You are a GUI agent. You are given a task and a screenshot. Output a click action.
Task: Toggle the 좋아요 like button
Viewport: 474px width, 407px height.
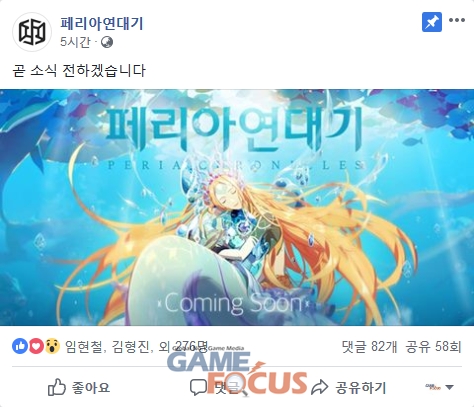79,387
